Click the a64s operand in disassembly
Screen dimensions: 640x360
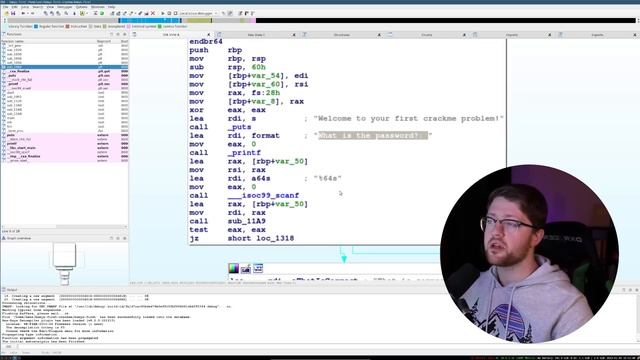[261, 178]
